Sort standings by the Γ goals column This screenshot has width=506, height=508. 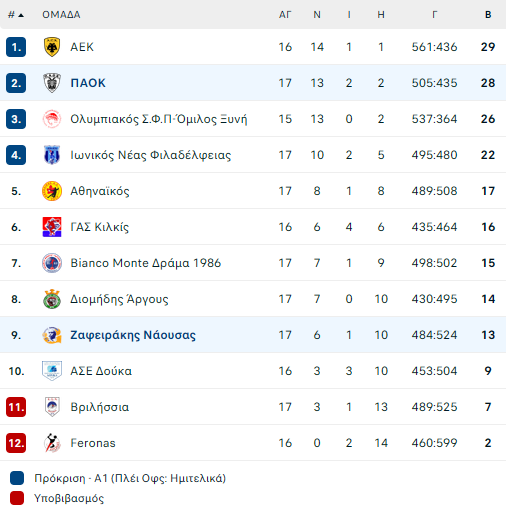point(434,15)
